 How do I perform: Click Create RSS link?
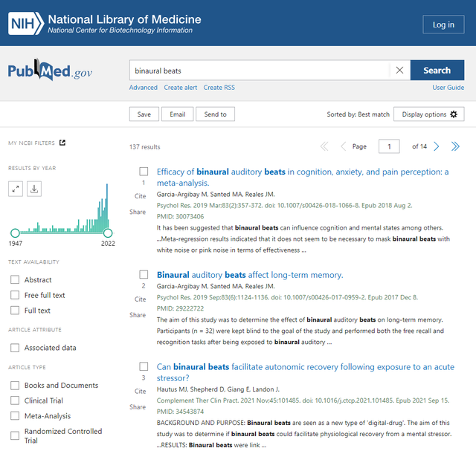coord(219,88)
